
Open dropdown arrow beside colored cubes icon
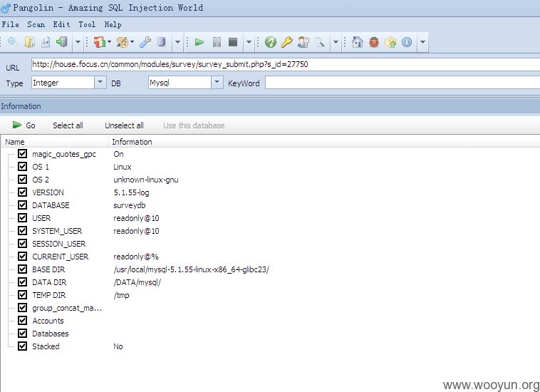tap(109, 42)
